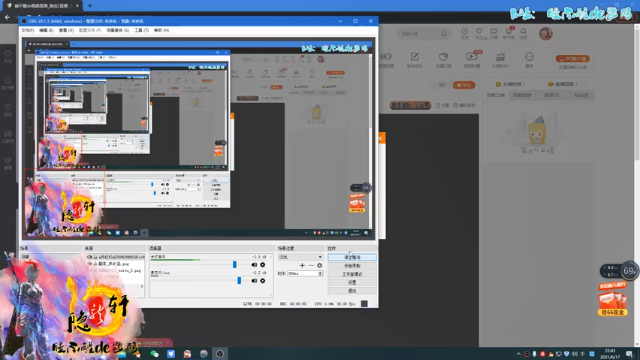Click the OBS preview canvas
640x360 pixels.
click(198, 139)
